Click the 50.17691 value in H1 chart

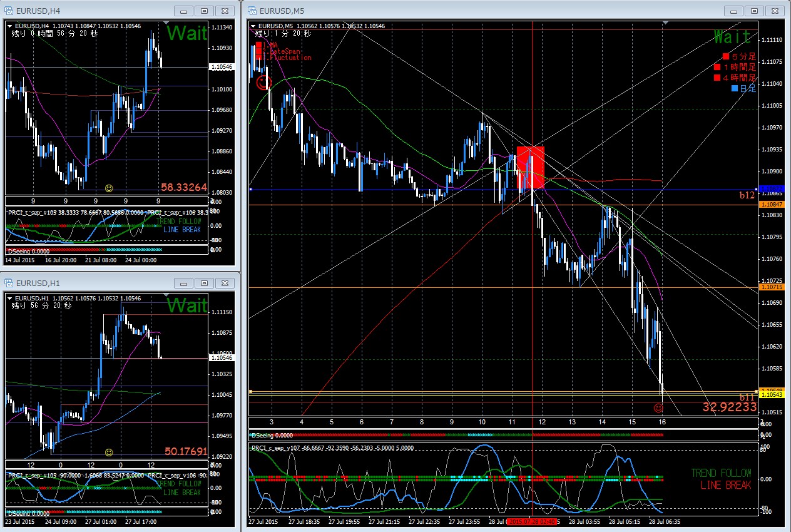coord(186,451)
